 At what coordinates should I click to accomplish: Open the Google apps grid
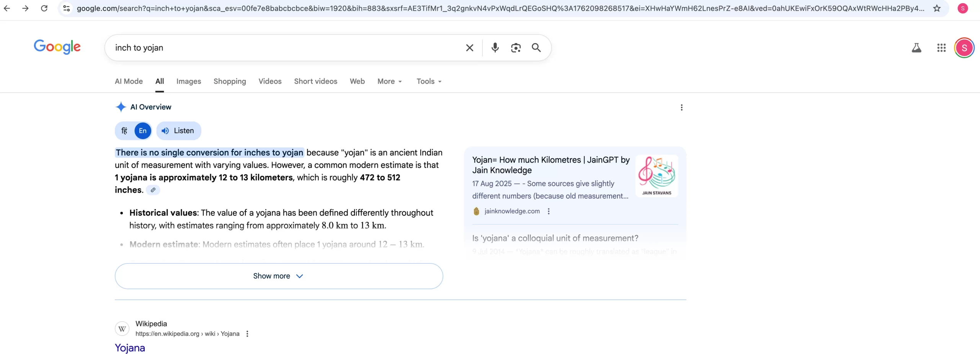941,48
